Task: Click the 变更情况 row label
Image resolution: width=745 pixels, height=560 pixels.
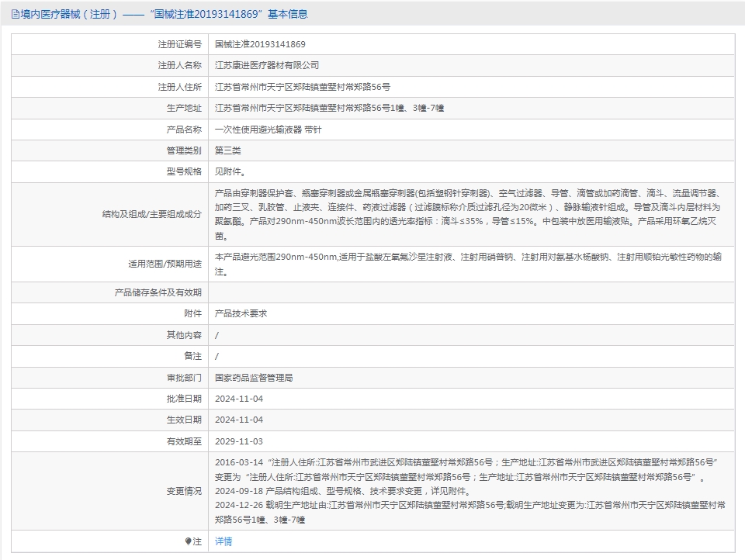Action: (x=184, y=491)
